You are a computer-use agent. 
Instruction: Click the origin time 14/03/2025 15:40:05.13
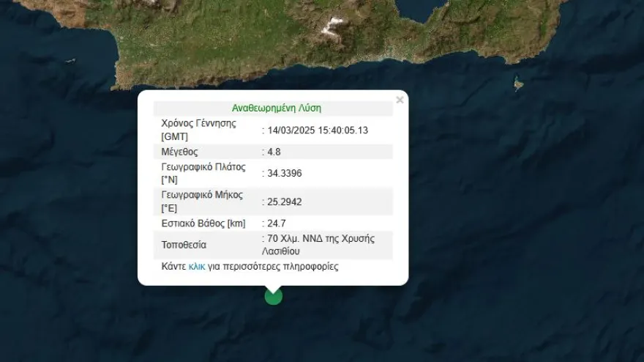click(x=317, y=130)
